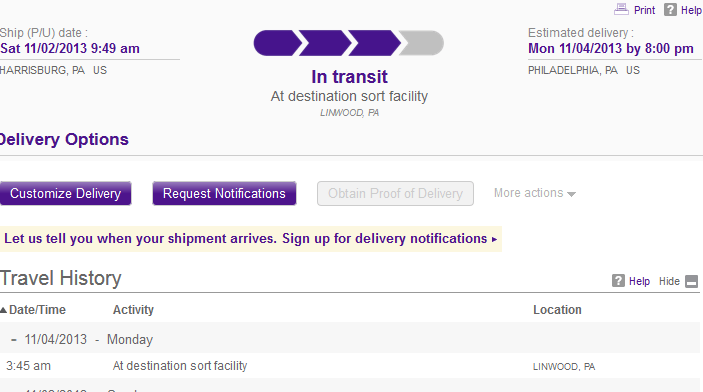The height and width of the screenshot is (392, 703).
Task: Open the top Help link
Action: [x=691, y=10]
